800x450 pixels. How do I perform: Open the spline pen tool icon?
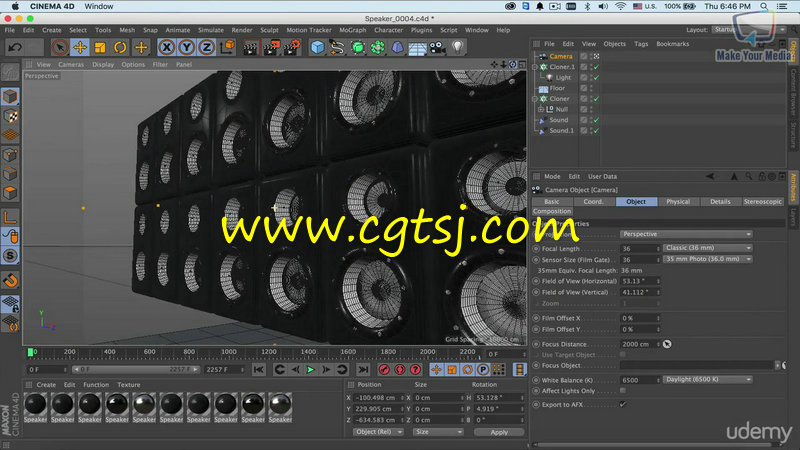(337, 47)
